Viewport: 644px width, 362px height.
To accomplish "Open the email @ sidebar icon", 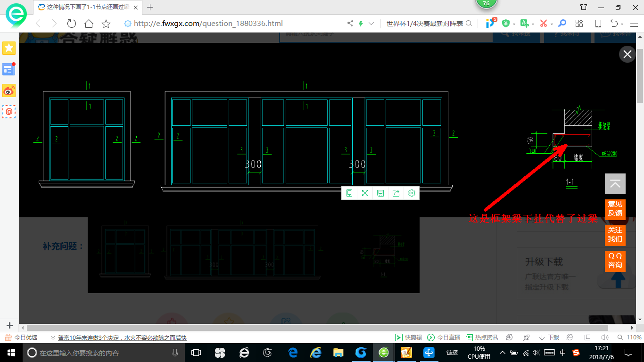I will 9,112.
